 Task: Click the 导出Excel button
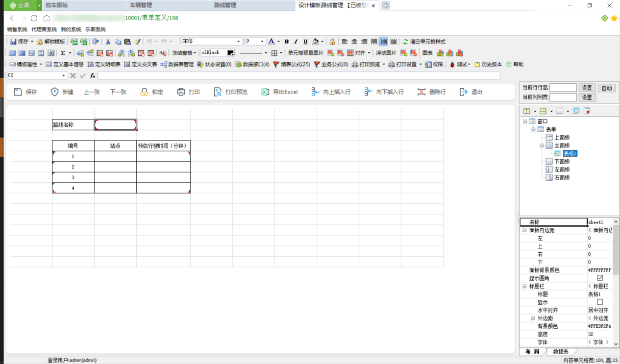pos(279,92)
